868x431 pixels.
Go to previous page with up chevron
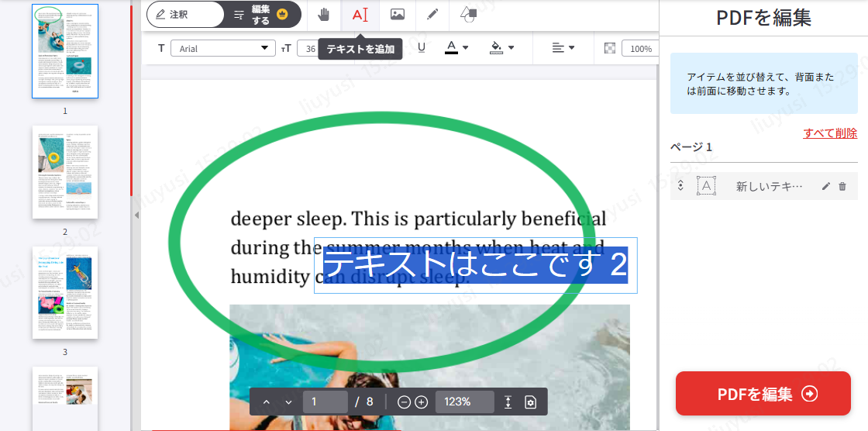[x=267, y=402]
